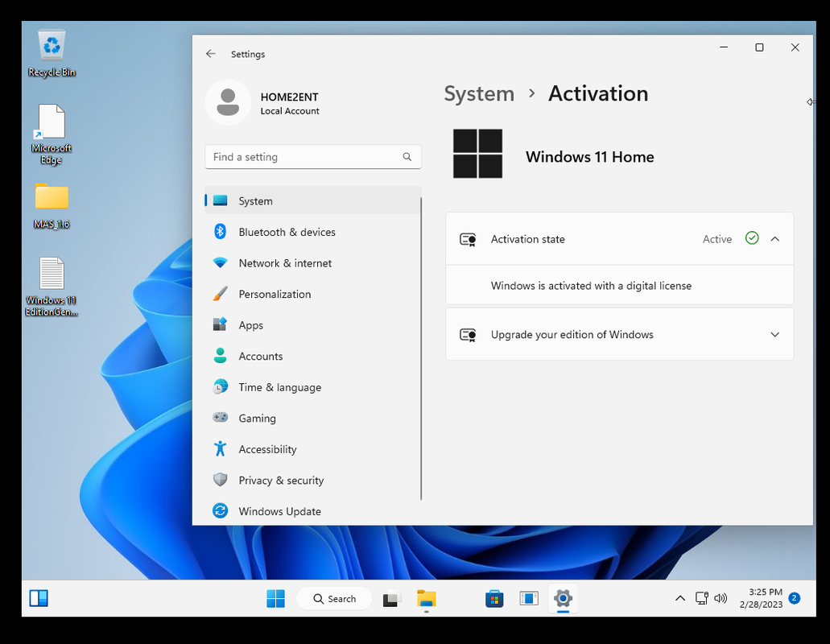Viewport: 830px width, 644px height.
Task: Open Accessibility settings page
Action: [313, 448]
